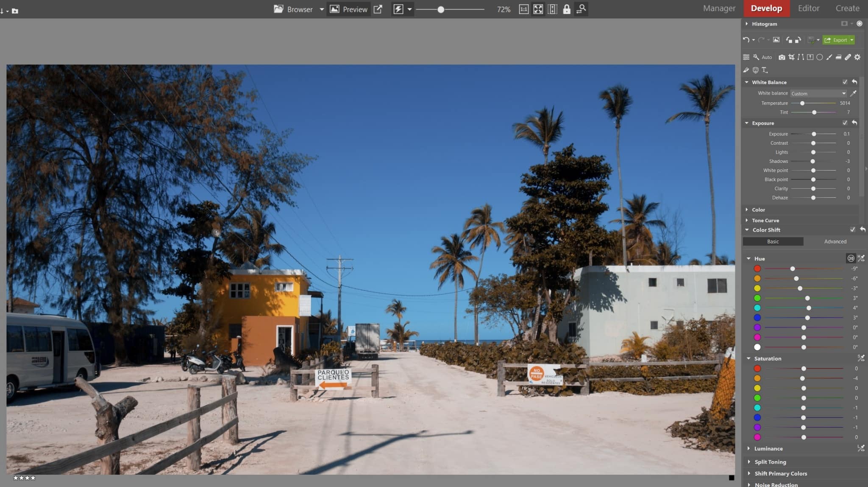The image size is (868, 487).
Task: Pick white balance with the eyedropper icon
Action: [x=854, y=93]
